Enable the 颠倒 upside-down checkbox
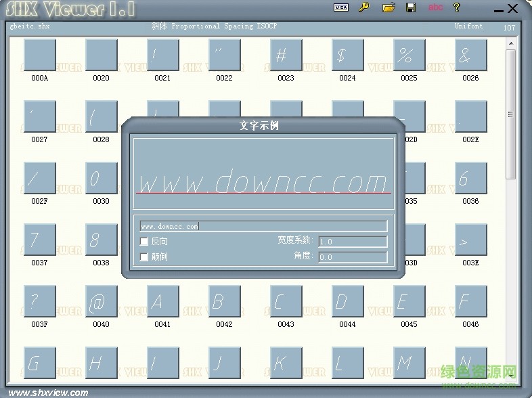Viewport: 532px width, 398px height. (x=144, y=257)
